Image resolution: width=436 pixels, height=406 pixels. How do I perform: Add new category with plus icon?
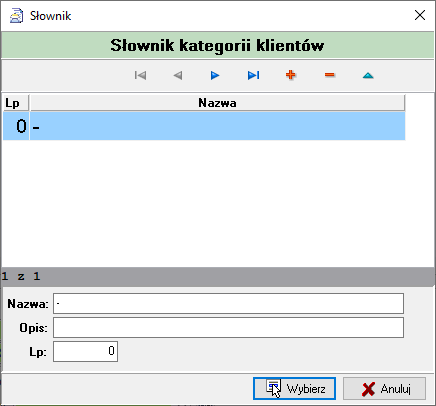(291, 75)
